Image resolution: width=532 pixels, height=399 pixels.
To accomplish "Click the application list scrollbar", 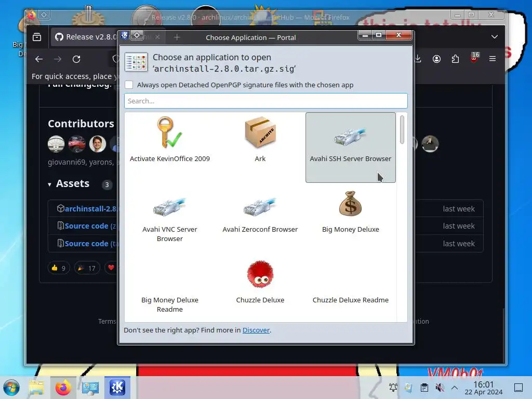I will coord(402,129).
